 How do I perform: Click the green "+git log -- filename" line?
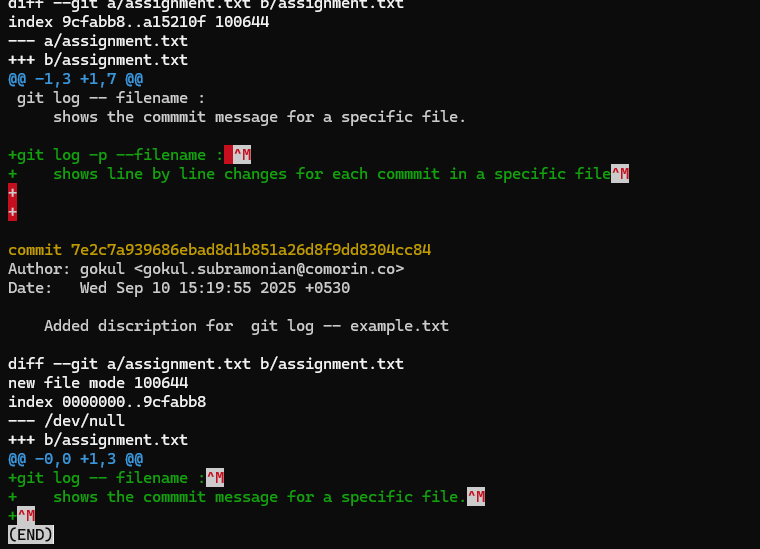[x=106, y=478]
